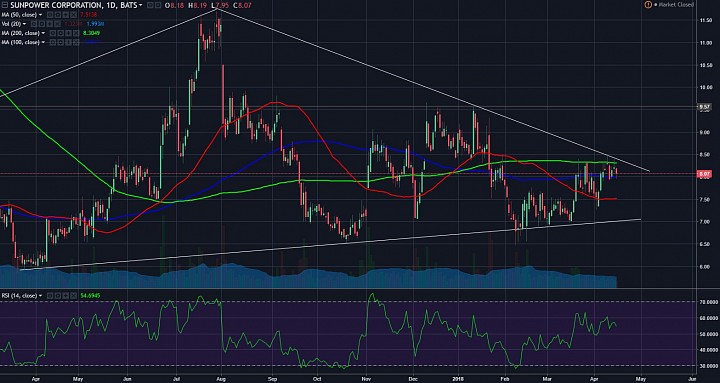Open the SunPower Corporation symbol dropdown arrow

[x=140, y=6]
